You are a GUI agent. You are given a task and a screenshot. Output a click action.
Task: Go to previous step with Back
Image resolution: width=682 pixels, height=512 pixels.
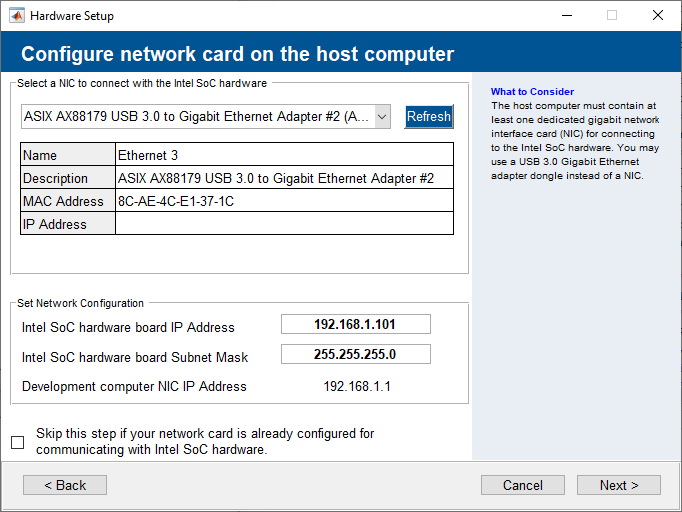65,485
